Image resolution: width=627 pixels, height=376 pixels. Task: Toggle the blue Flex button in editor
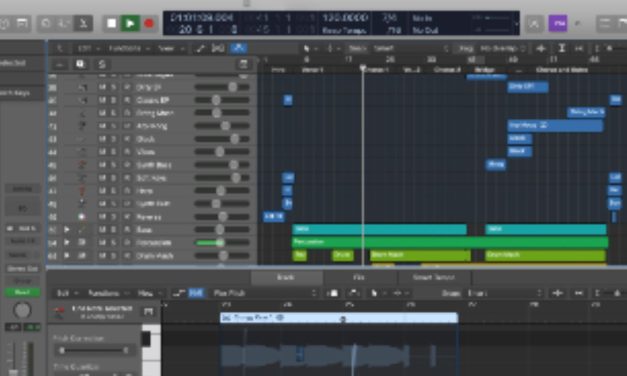pyautogui.click(x=196, y=293)
